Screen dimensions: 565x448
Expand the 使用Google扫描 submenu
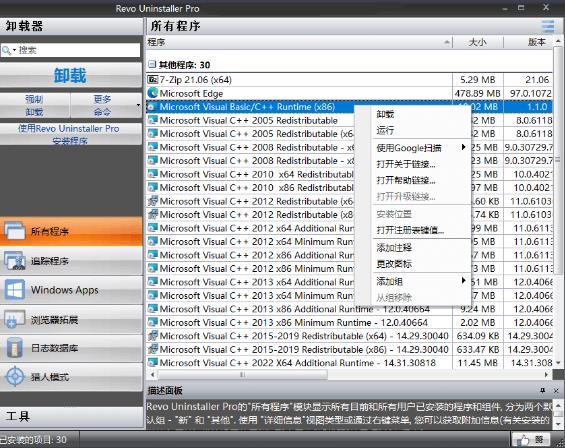click(x=463, y=147)
